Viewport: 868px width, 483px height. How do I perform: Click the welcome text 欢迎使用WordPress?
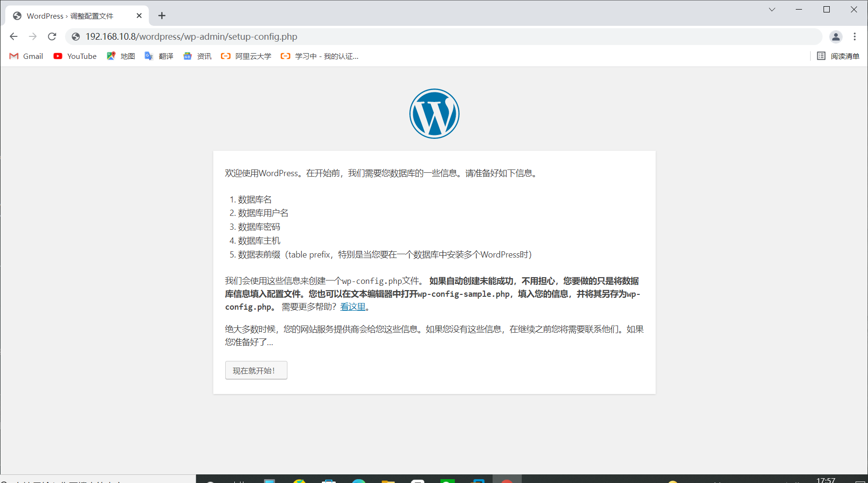(262, 173)
